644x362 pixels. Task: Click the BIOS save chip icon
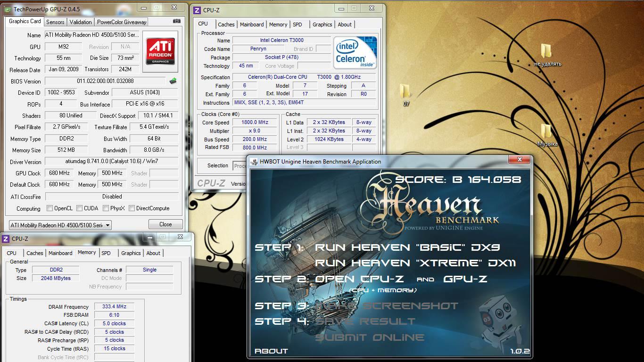click(173, 81)
